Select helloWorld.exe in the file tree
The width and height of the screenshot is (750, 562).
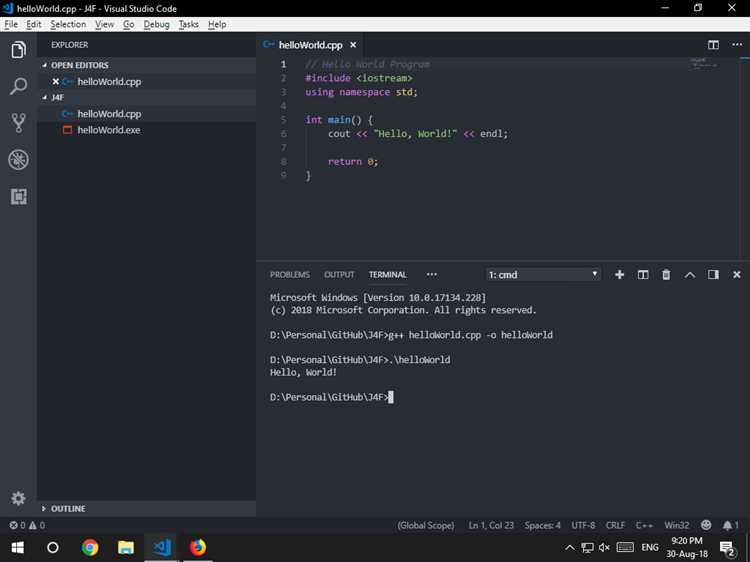point(108,130)
